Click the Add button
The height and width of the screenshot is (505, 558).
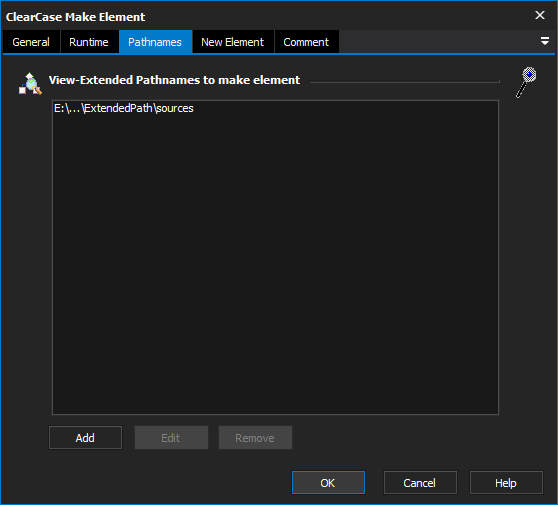(x=85, y=438)
